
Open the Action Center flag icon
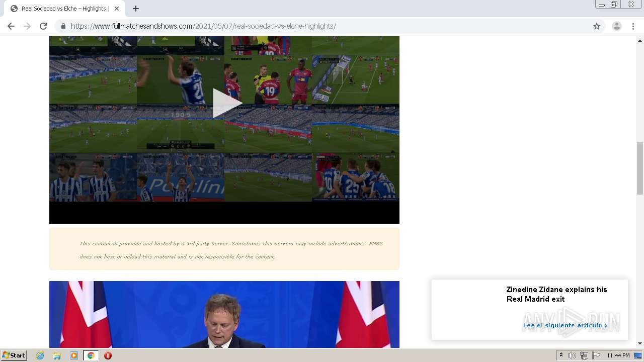pos(596,355)
